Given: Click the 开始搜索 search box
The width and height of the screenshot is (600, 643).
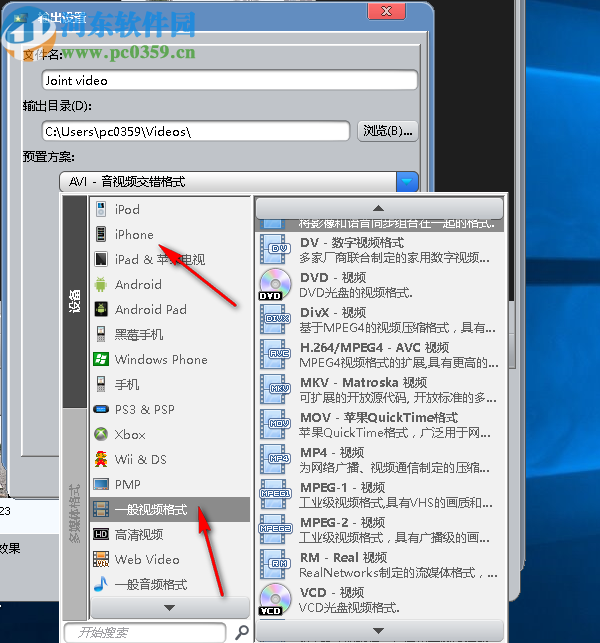Looking at the screenshot, I should point(145,632).
